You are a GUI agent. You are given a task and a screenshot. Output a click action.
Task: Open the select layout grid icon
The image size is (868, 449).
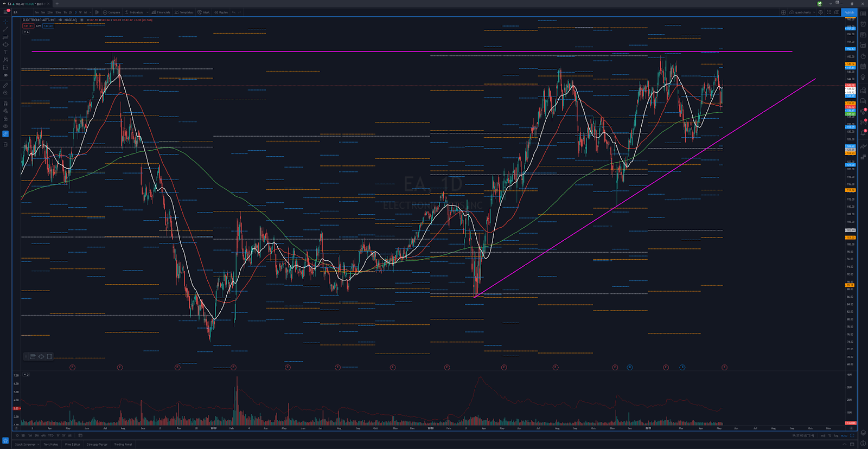click(783, 12)
